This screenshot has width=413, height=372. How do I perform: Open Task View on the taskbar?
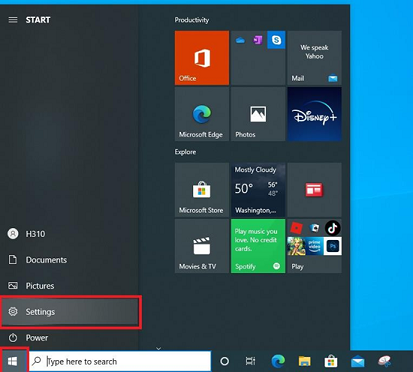(250, 361)
